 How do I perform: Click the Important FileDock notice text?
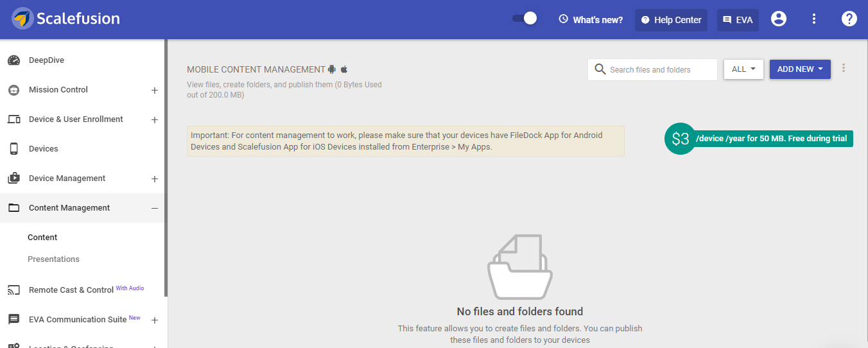coord(406,141)
